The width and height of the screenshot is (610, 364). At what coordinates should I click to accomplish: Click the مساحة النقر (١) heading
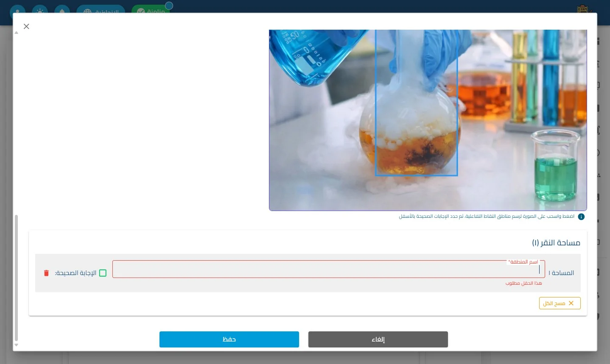(556, 242)
